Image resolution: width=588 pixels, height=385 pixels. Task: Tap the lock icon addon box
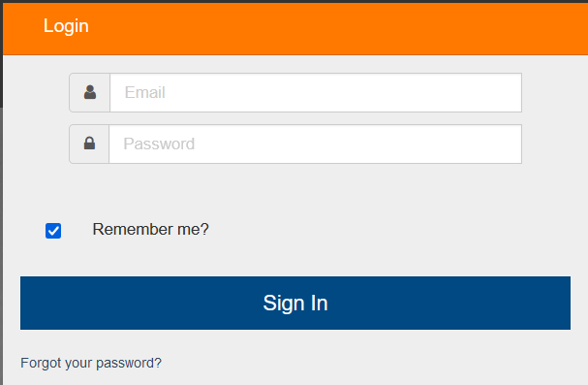click(x=89, y=144)
